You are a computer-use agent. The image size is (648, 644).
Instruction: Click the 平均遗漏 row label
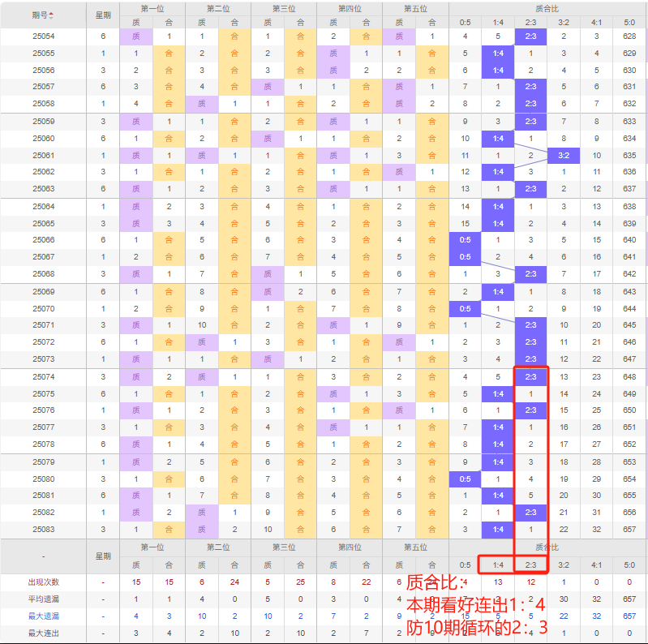tap(44, 599)
